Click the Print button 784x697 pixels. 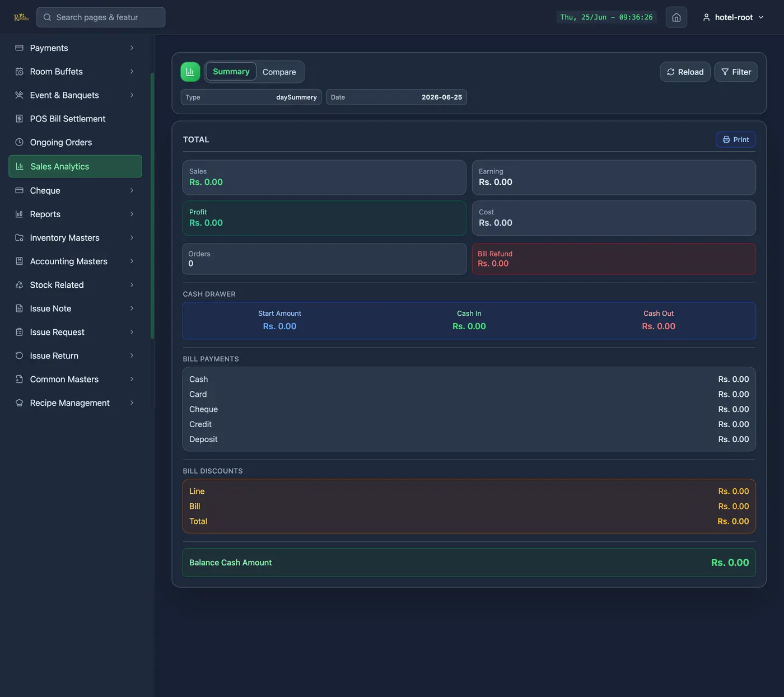point(736,139)
